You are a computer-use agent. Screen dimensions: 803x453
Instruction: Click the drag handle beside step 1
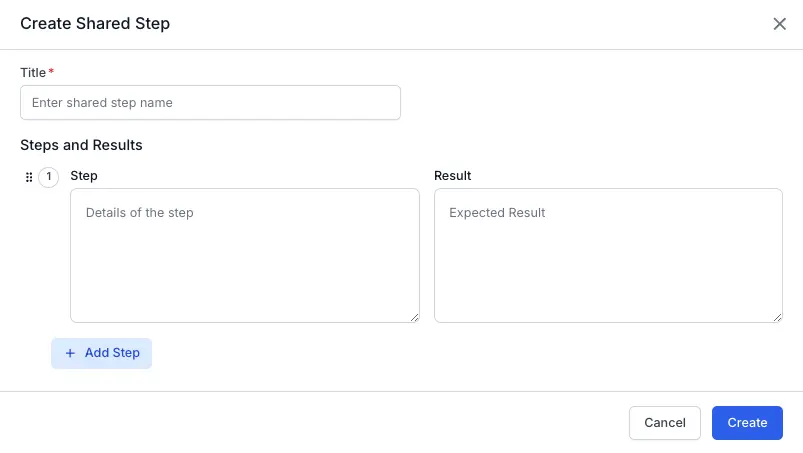[29, 177]
